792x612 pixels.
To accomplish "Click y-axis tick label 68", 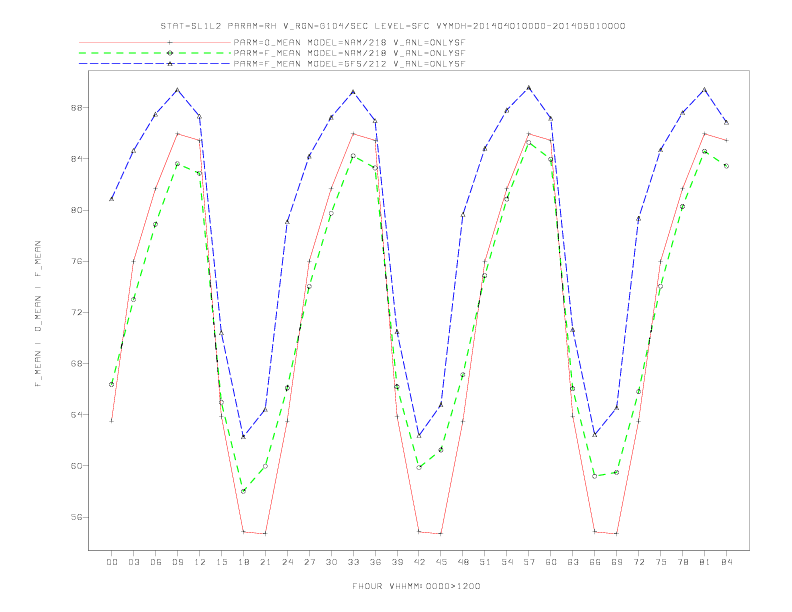I will point(76,364).
